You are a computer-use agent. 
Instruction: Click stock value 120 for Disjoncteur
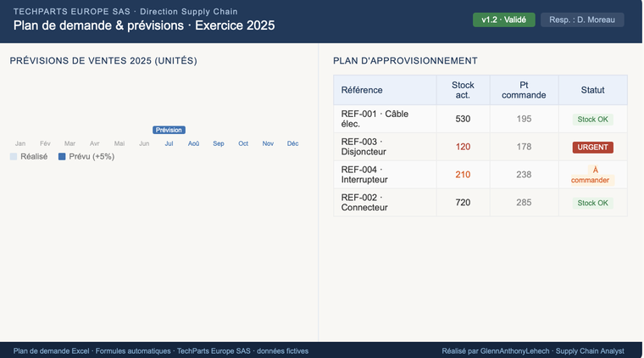click(x=463, y=147)
